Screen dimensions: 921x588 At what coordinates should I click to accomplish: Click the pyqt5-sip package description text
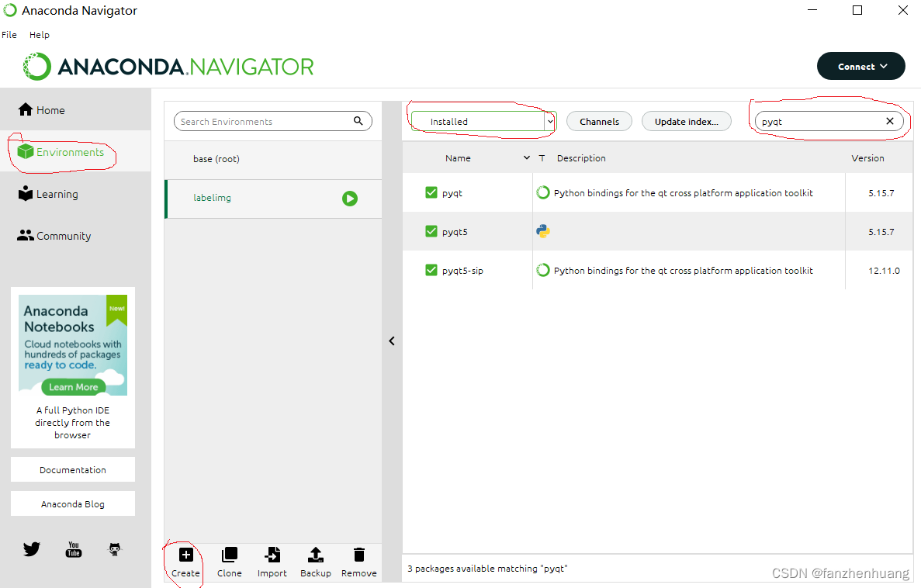(683, 270)
